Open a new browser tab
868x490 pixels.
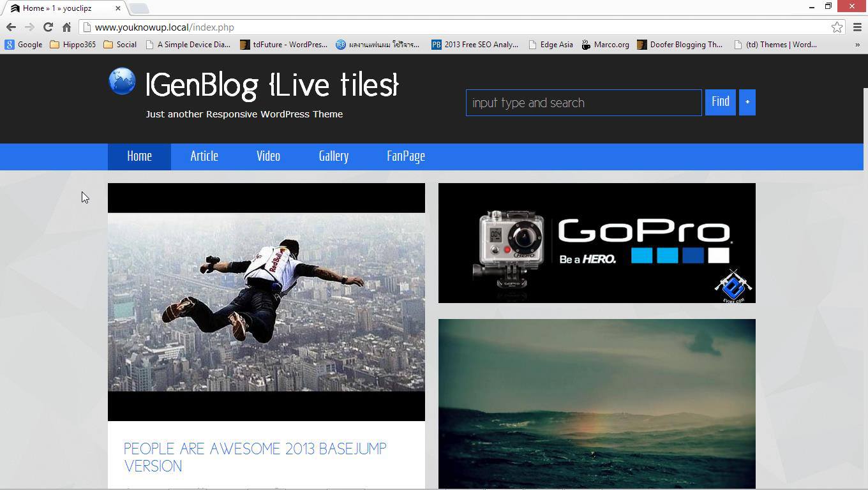(139, 8)
